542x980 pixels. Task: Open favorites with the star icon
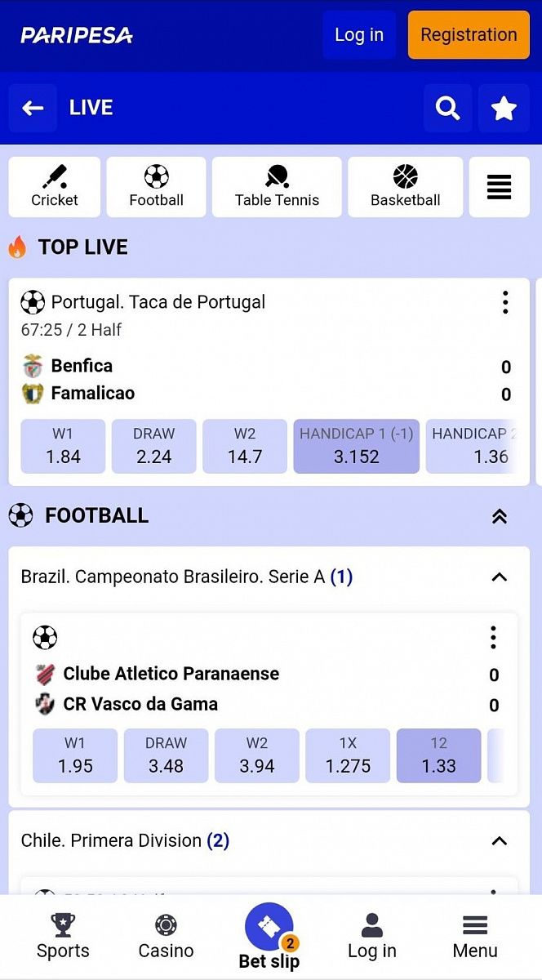point(504,108)
